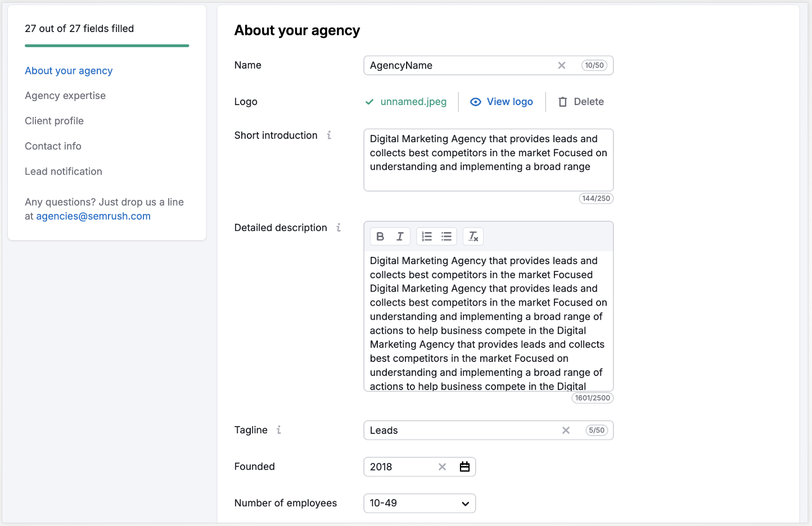The height and width of the screenshot is (526, 812).
Task: Clear text formatting in detailed description
Action: click(x=473, y=236)
